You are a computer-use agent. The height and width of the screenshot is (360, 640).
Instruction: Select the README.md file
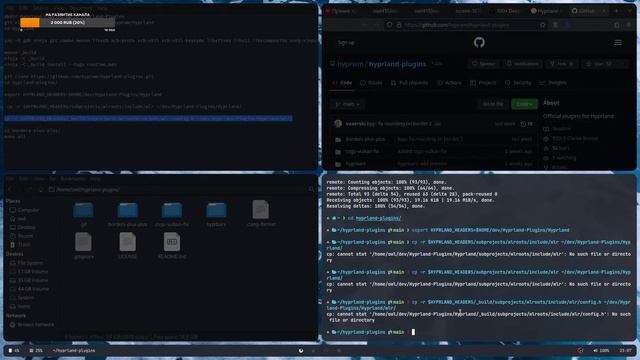172,245
